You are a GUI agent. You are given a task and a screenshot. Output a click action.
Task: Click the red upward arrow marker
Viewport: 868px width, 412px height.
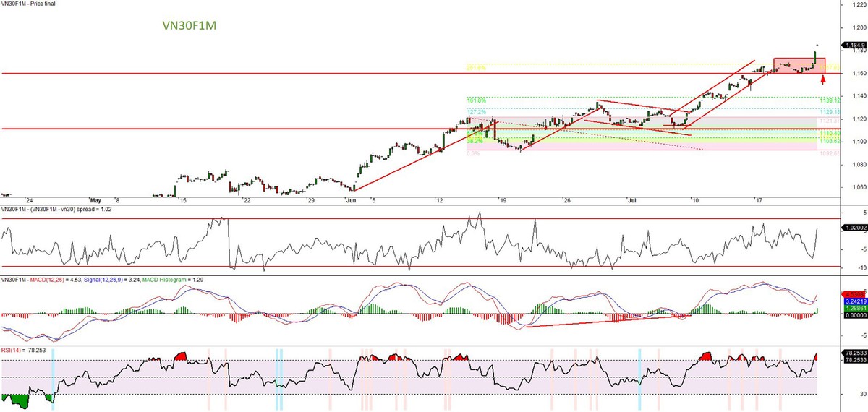click(x=822, y=78)
